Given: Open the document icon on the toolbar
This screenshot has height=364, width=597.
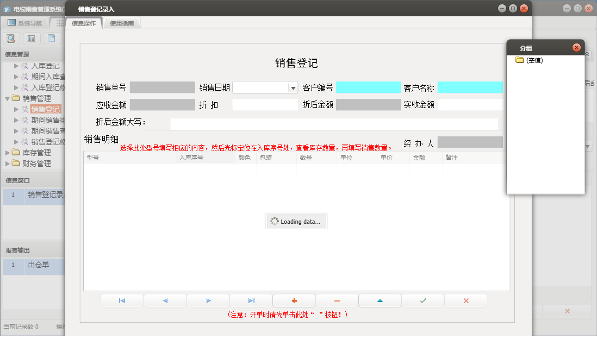Looking at the screenshot, I should point(52,38).
